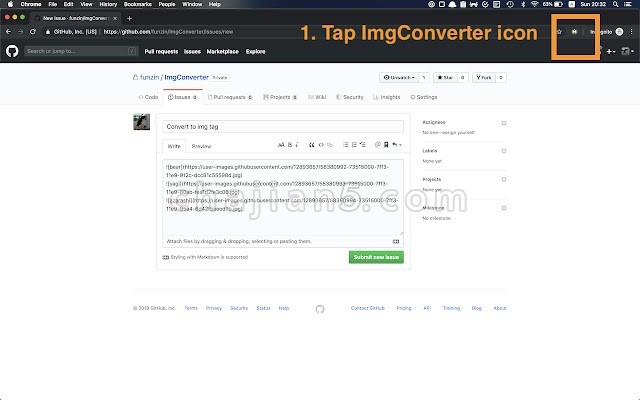Reload the page
This screenshot has width=640, height=400.
click(33, 31)
